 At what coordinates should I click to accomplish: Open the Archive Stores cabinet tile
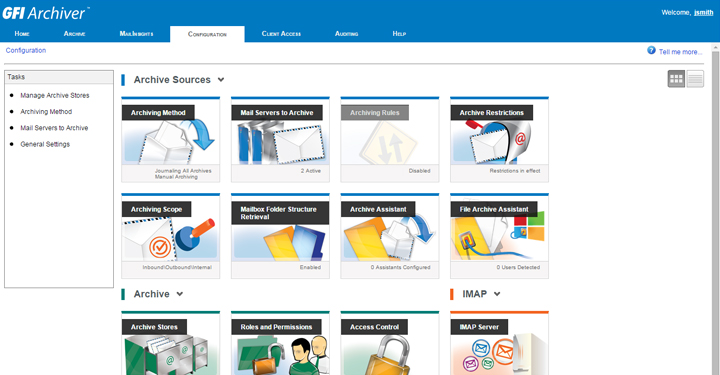170,343
